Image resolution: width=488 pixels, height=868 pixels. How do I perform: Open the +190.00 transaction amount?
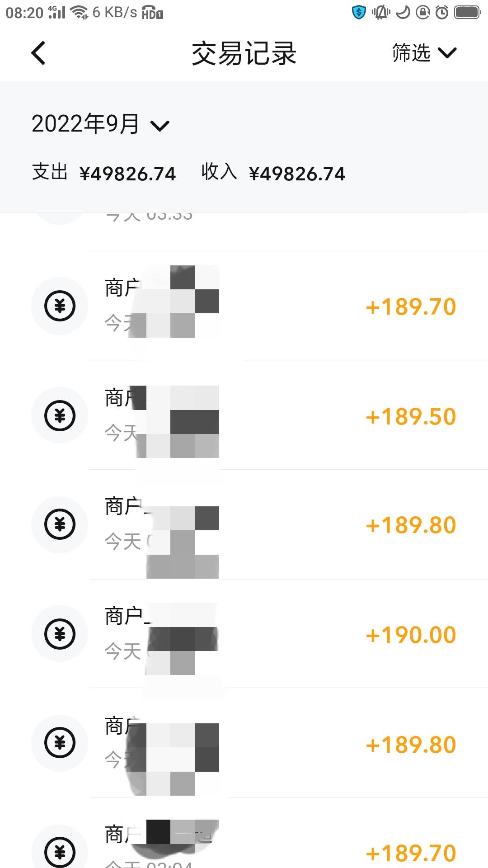(x=411, y=635)
